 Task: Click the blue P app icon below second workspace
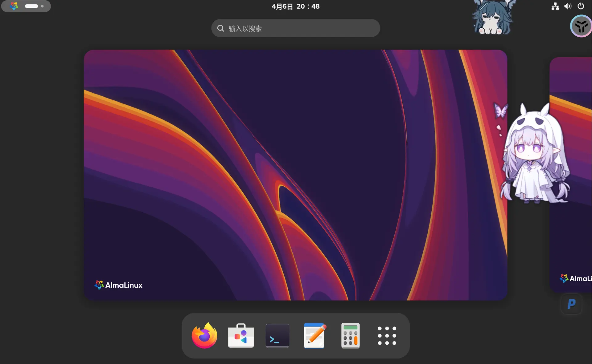tap(571, 304)
